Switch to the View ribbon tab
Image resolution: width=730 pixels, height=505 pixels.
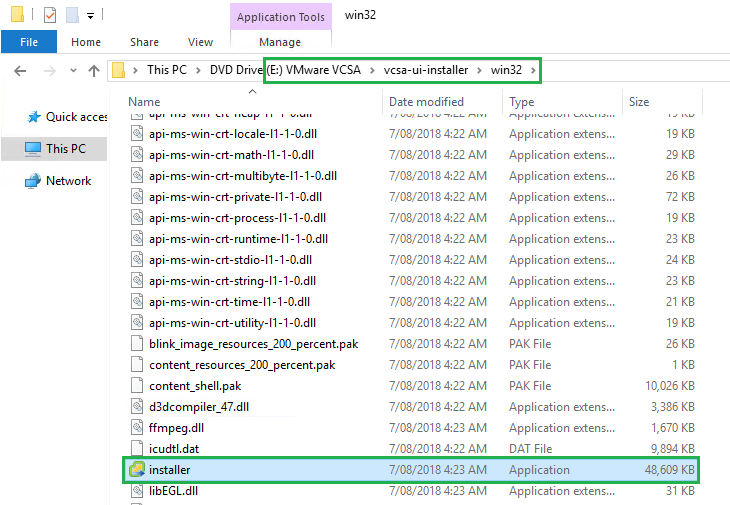coord(200,42)
